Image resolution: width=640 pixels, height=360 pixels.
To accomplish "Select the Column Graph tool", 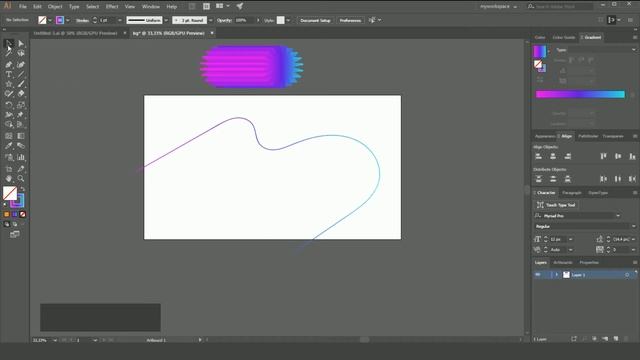I will click(21, 157).
